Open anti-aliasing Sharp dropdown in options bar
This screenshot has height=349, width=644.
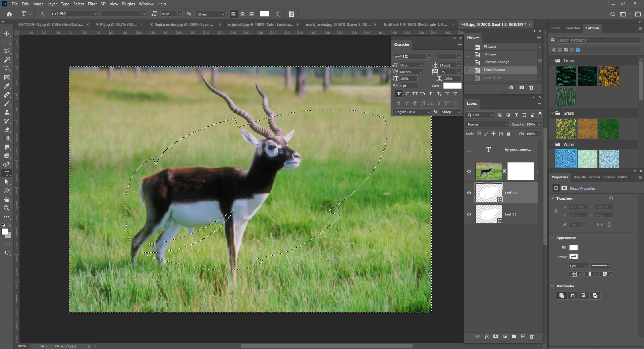pyautogui.click(x=210, y=14)
